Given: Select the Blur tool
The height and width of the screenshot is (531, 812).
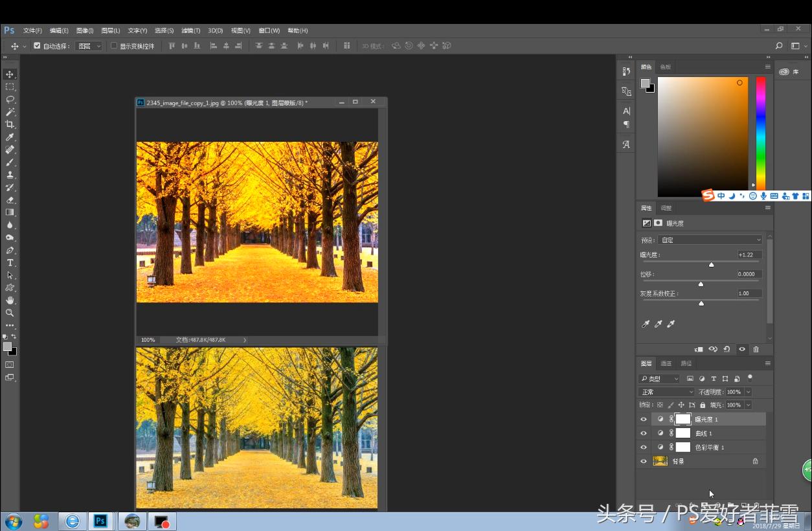Looking at the screenshot, I should [x=10, y=225].
